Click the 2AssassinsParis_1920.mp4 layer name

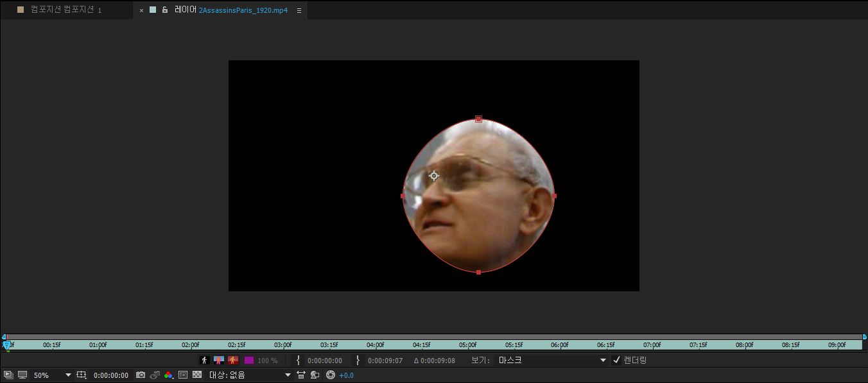pyautogui.click(x=243, y=10)
